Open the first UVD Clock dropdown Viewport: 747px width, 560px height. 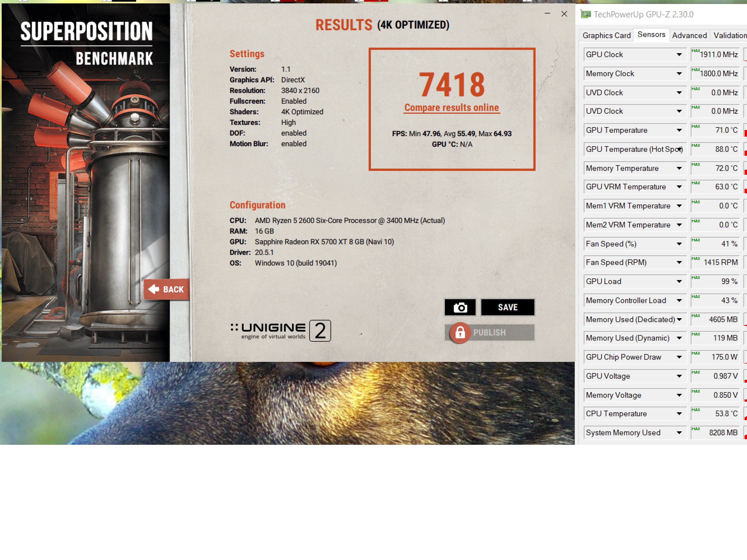[679, 93]
